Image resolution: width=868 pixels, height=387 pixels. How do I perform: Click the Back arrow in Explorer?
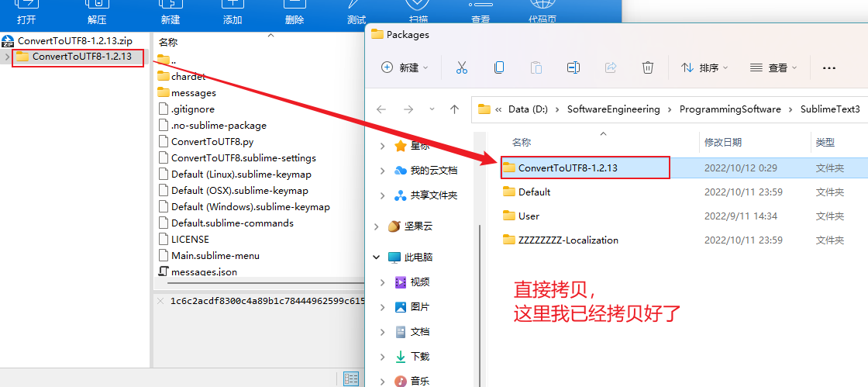coord(381,109)
